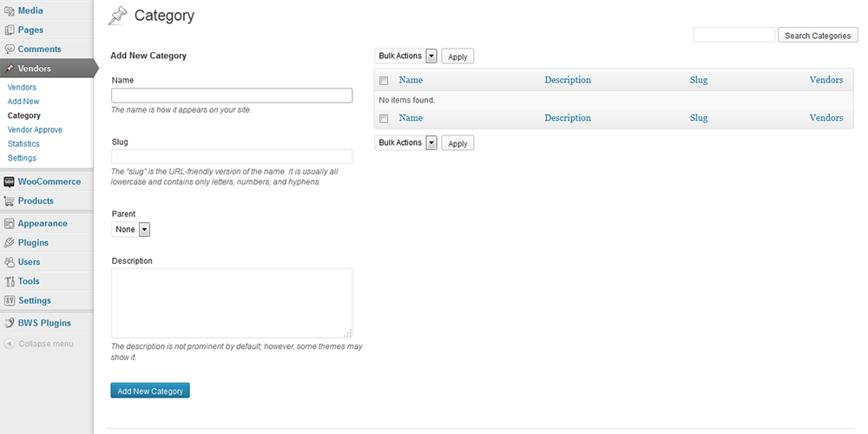The width and height of the screenshot is (868, 434).
Task: Focus the category Name text field
Action: (x=232, y=96)
